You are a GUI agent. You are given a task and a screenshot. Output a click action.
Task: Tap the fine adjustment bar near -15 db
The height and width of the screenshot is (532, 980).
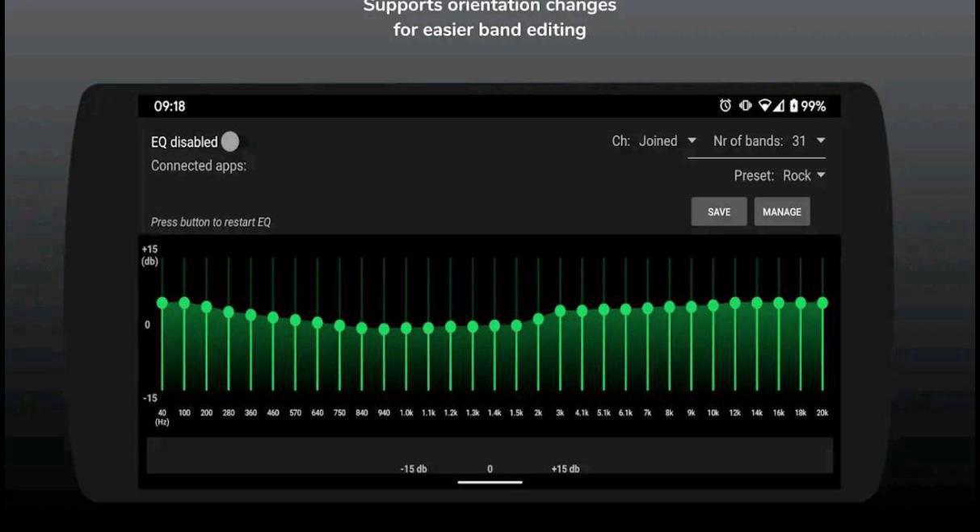coord(414,467)
